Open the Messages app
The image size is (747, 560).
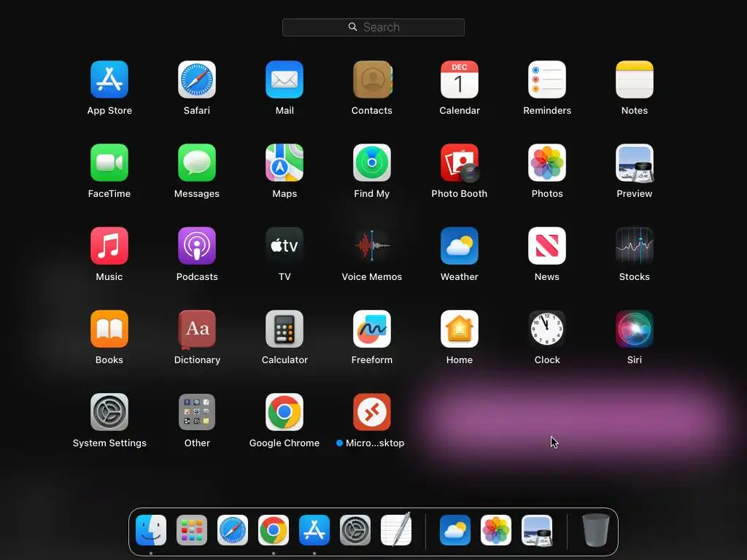[197, 163]
